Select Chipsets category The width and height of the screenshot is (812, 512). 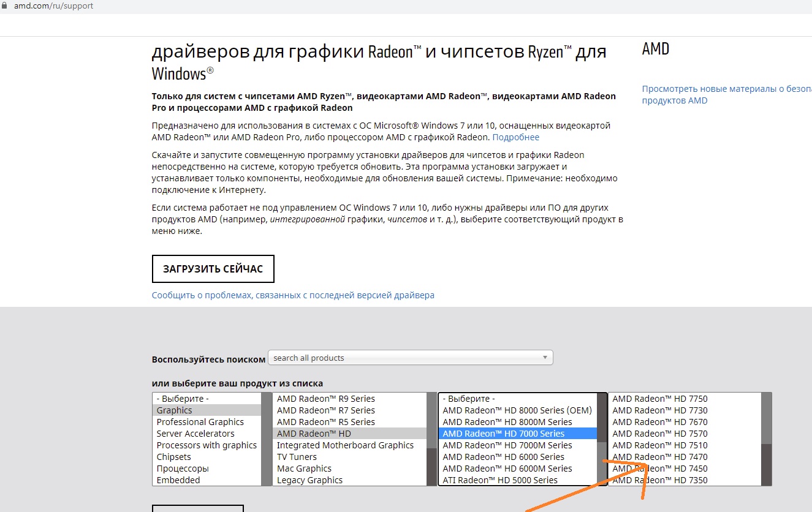coord(207,457)
